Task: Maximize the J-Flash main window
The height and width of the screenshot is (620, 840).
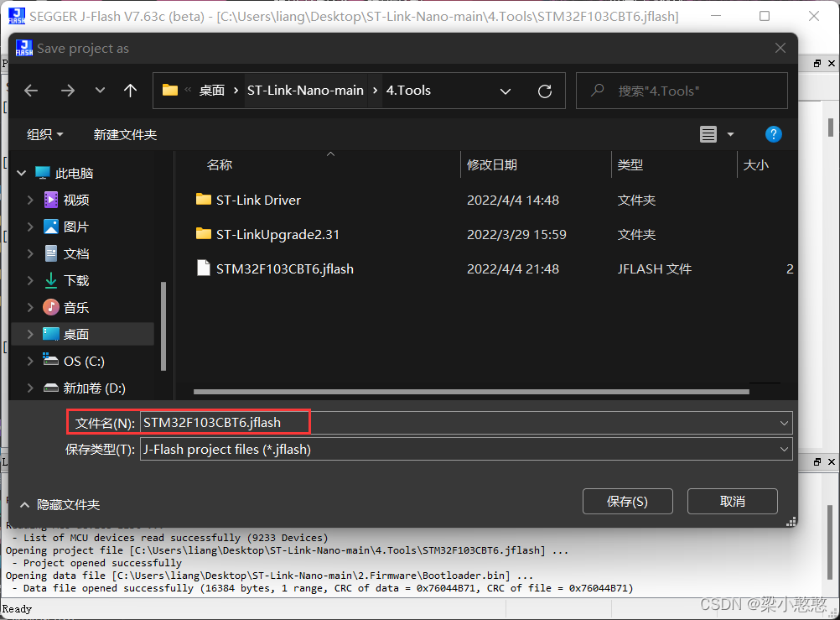Action: (765, 16)
